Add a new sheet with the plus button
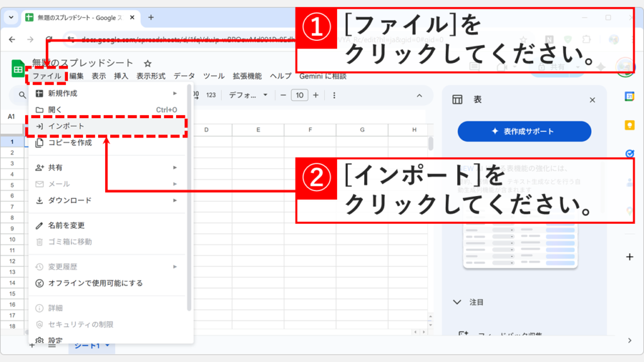Screen dimensions: 644x362 (31, 346)
